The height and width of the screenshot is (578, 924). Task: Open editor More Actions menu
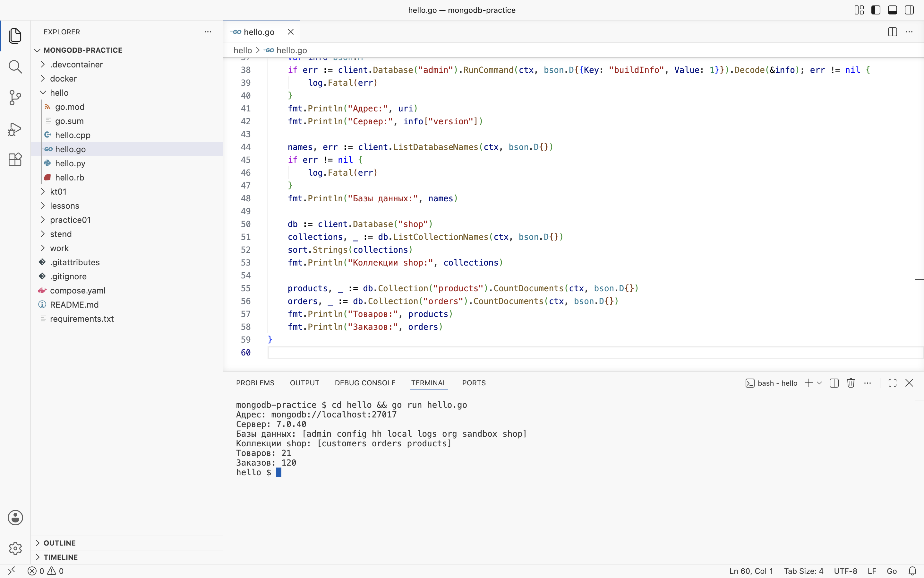(909, 32)
